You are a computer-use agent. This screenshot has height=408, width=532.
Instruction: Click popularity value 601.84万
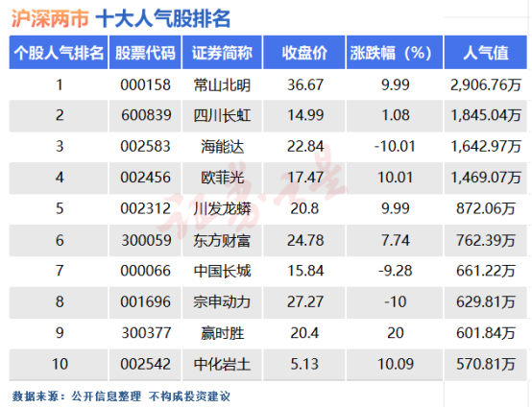click(486, 333)
